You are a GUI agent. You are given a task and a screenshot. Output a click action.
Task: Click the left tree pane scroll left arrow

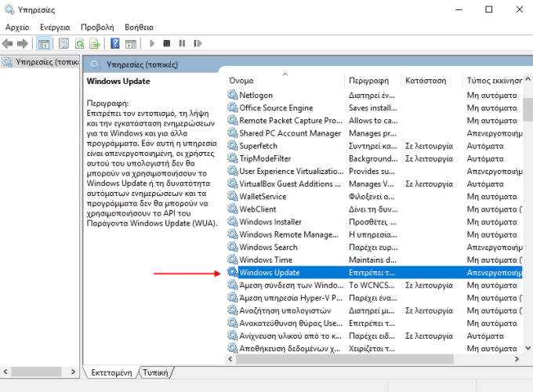(x=5, y=372)
